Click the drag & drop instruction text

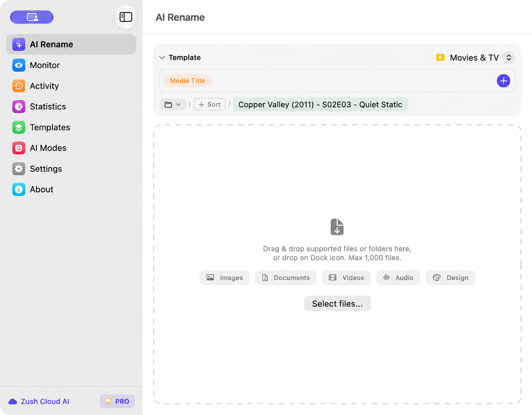coord(337,253)
